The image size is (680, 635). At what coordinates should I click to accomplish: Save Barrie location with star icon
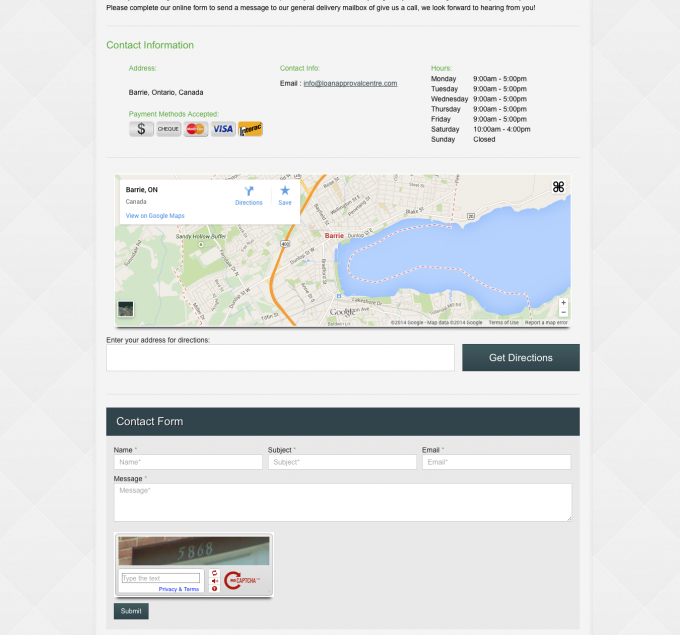[285, 191]
